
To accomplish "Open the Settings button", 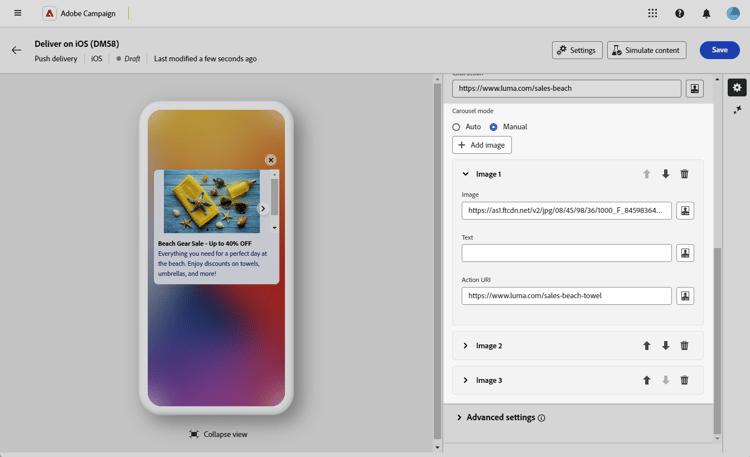I will tap(577, 50).
